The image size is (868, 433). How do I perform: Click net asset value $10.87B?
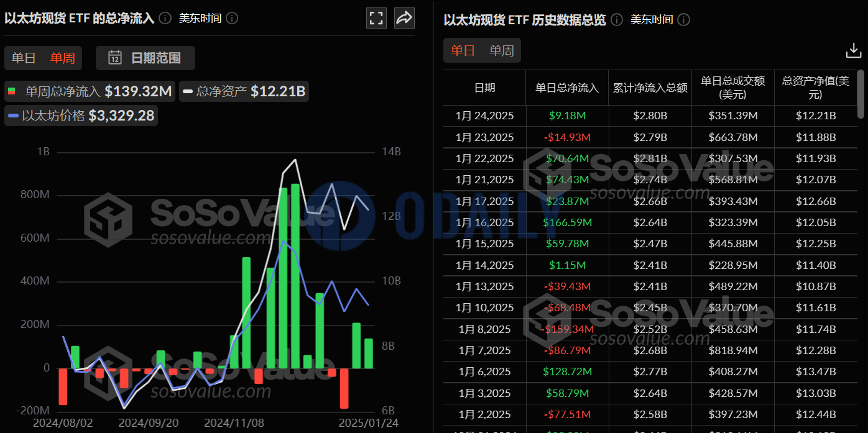(816, 286)
